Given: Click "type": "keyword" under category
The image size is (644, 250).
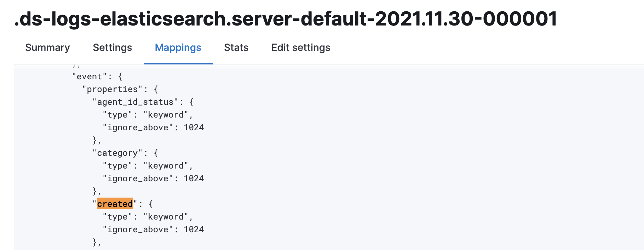Looking at the screenshot, I should [x=148, y=166].
